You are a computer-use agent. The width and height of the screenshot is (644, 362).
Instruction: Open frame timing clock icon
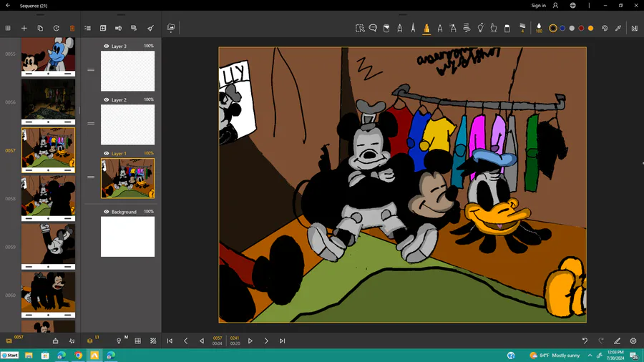[57, 29]
